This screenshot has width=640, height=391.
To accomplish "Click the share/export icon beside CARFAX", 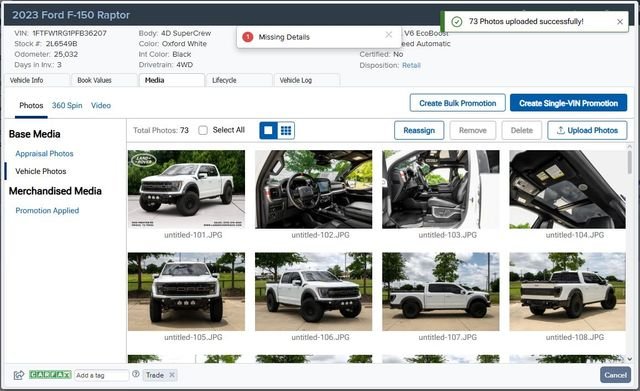I will (19, 375).
